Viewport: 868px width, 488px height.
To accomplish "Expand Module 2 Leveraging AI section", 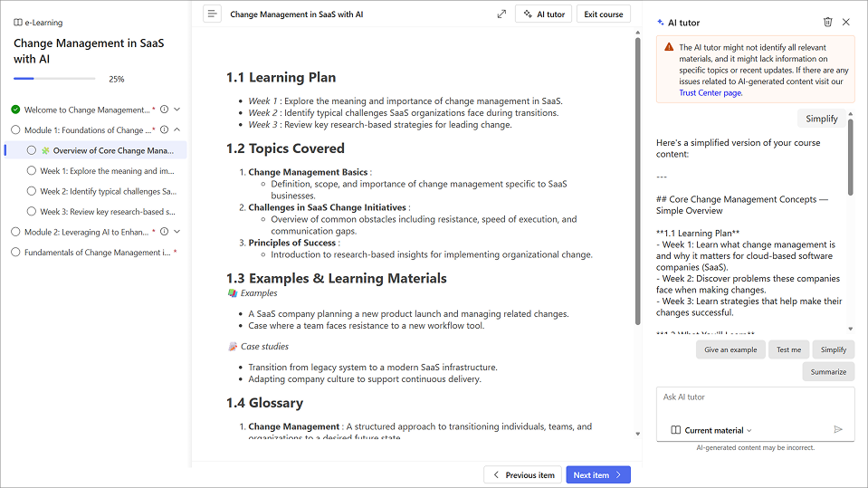I will click(176, 232).
